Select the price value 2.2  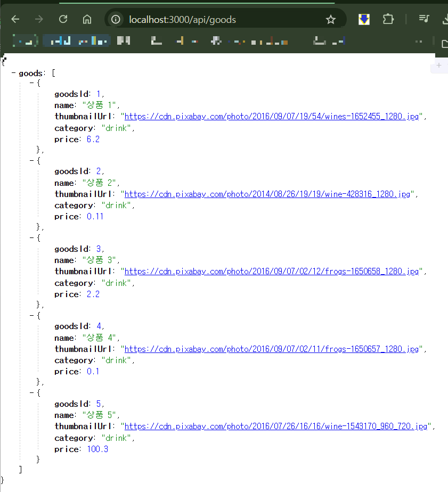pos(93,294)
